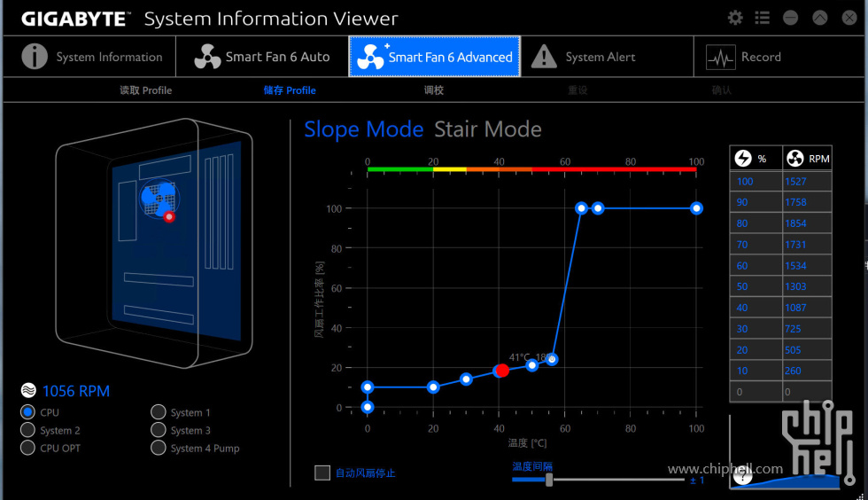Image resolution: width=868 pixels, height=500 pixels.
Task: Click the 温度间隔 slider handle
Action: click(549, 480)
